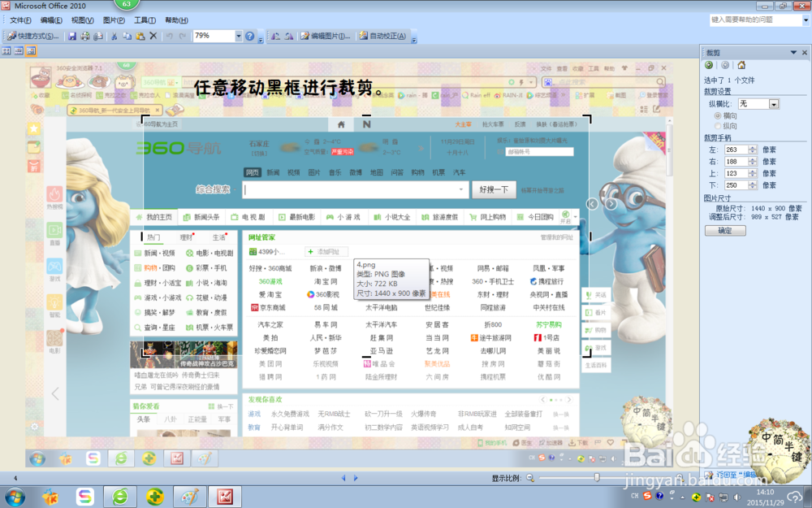812x508 pixels.
Task: Click the Paste clipboard icon
Action: click(x=140, y=36)
